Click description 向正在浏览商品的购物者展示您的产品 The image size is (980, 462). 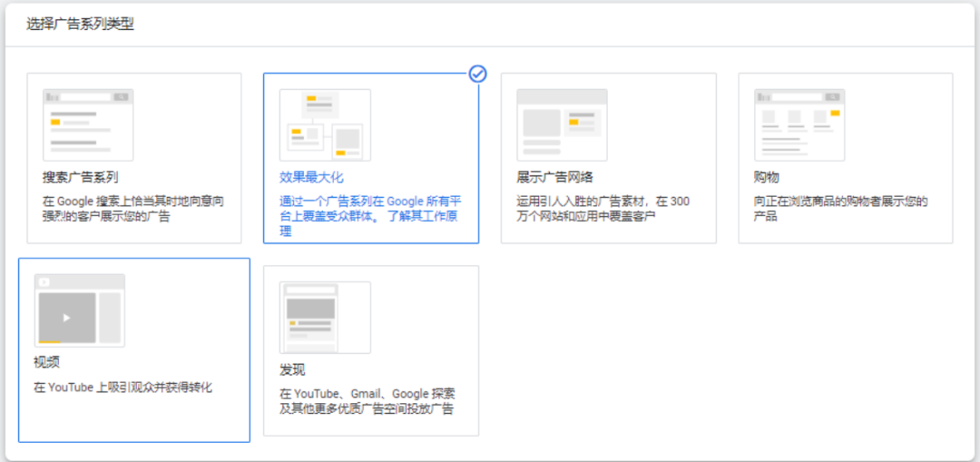840,210
